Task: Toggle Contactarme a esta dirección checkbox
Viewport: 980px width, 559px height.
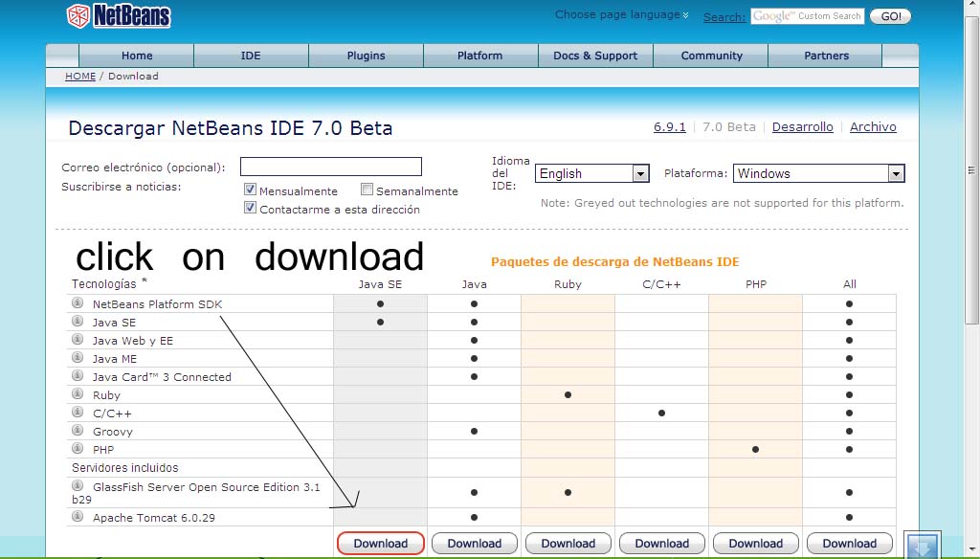Action: point(250,208)
